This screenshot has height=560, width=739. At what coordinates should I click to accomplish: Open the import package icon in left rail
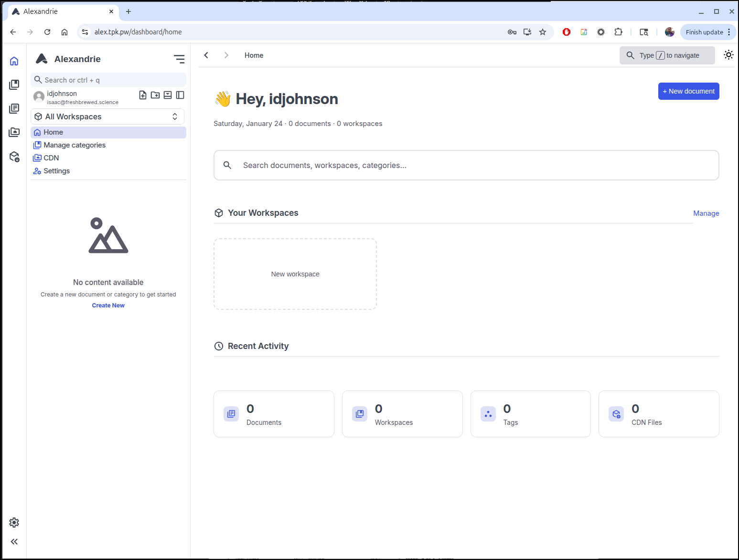point(14,157)
